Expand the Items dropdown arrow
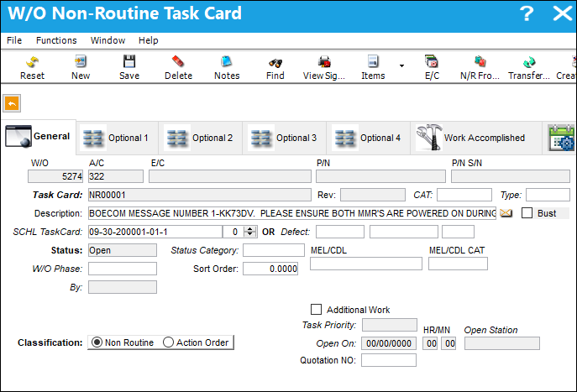577x392 pixels. point(401,65)
